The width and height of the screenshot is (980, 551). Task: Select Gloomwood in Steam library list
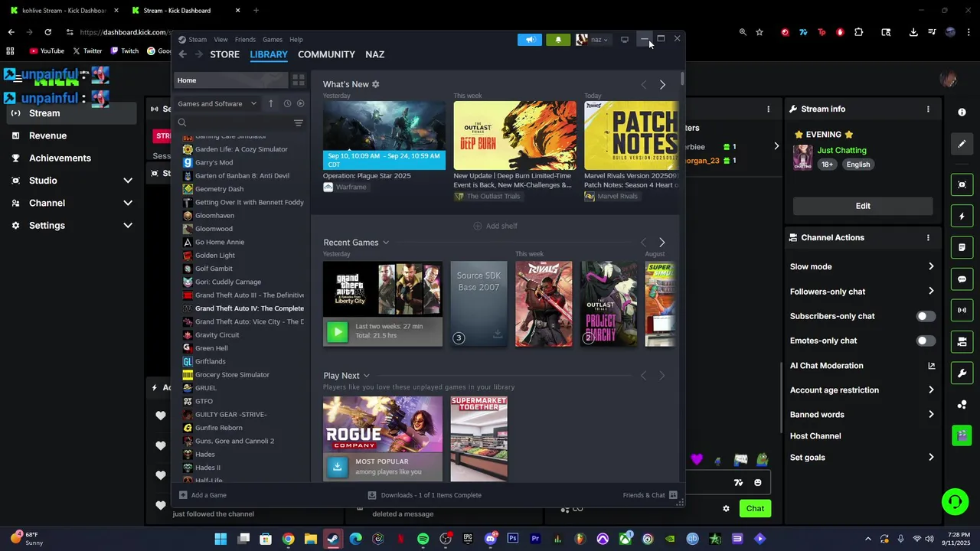coord(214,229)
